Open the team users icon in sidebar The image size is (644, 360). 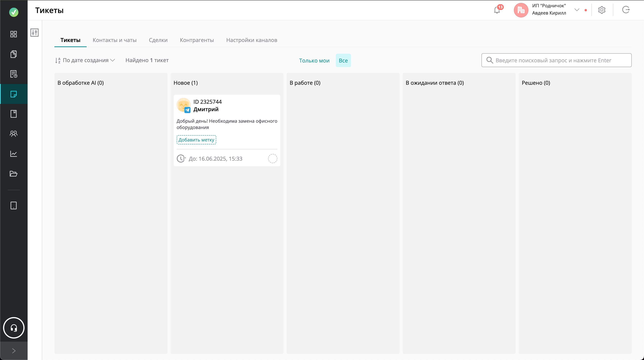coord(13,134)
